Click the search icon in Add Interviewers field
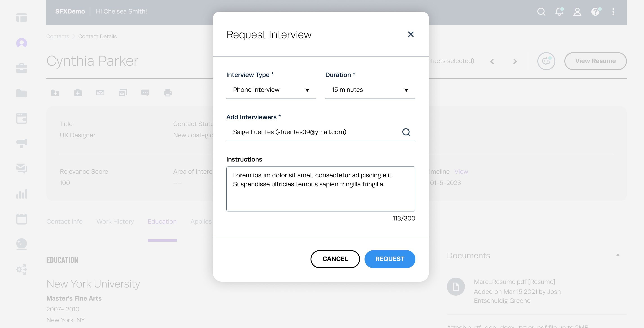This screenshot has width=644, height=328. (x=406, y=132)
